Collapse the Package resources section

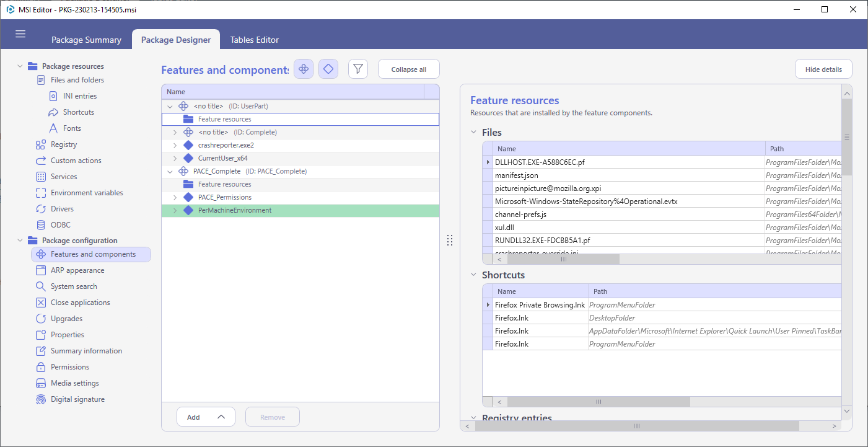[x=20, y=66]
